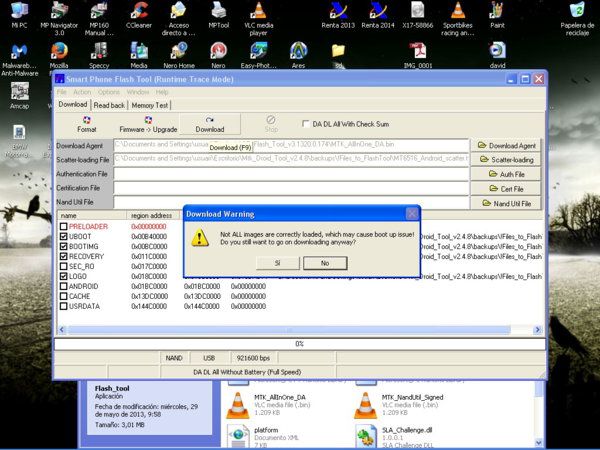The image size is (600, 450).
Task: Click No in Download Warning dialog
Action: coord(325,263)
